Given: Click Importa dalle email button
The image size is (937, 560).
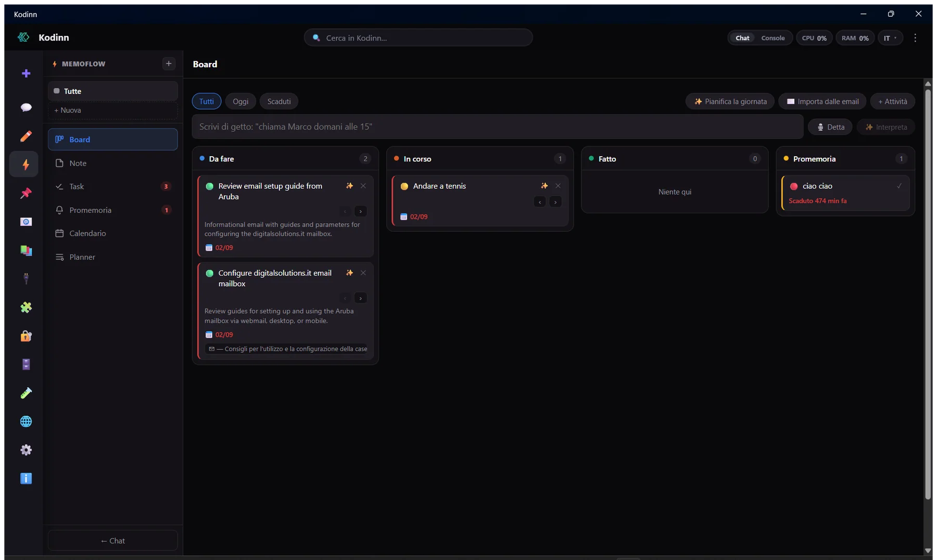Looking at the screenshot, I should pyautogui.click(x=822, y=101).
